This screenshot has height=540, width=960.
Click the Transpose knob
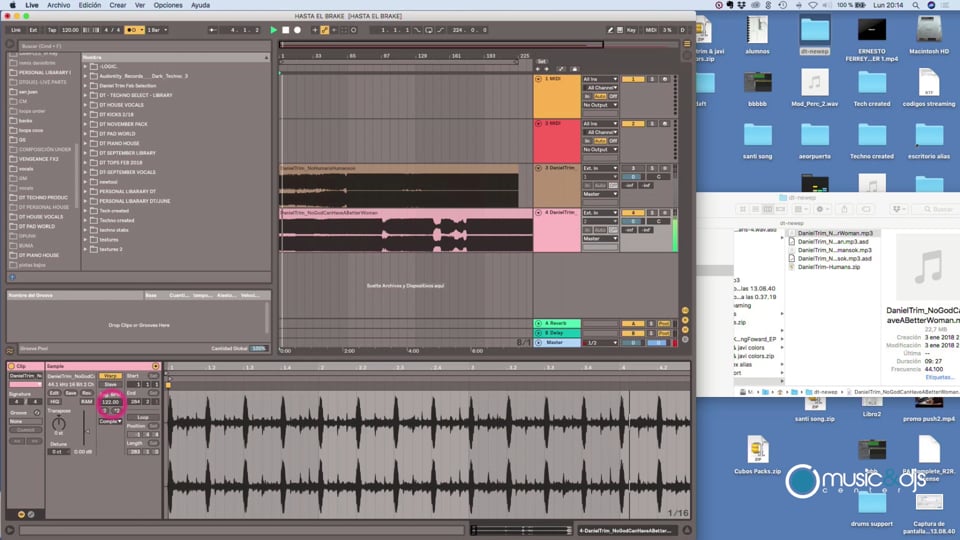pyautogui.click(x=59, y=423)
